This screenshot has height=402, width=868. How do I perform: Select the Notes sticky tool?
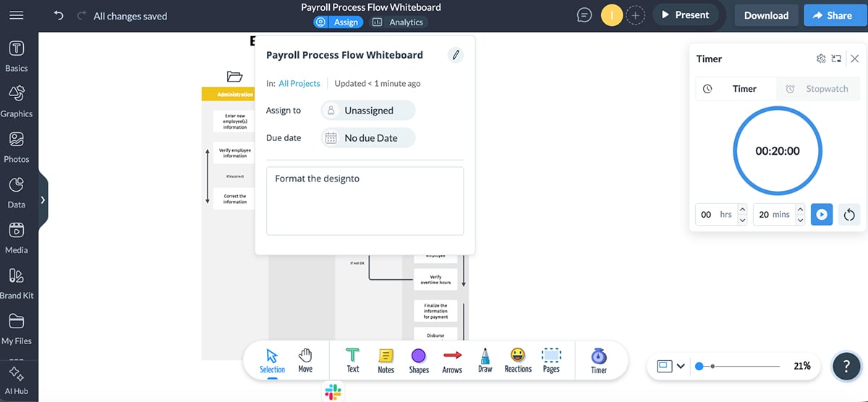tap(386, 360)
